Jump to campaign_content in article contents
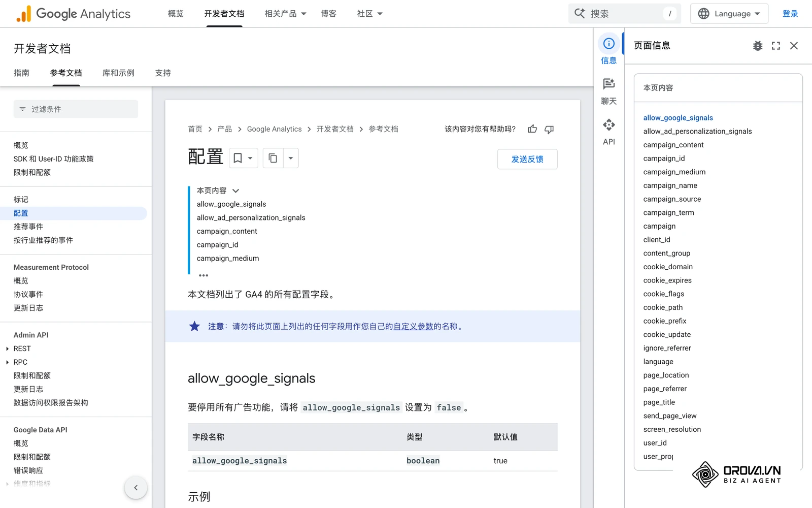 tap(227, 231)
